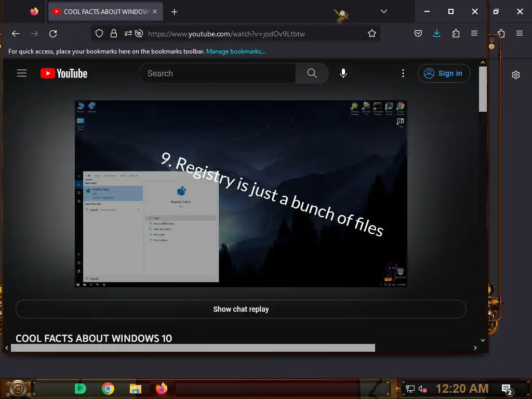Show site security info via padlock icon
This screenshot has width=532, height=399.
point(114,34)
